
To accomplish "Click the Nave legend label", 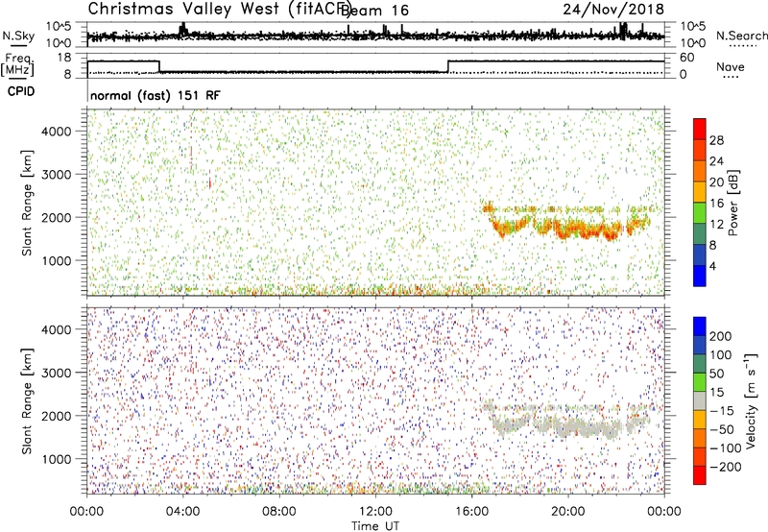I will 730,66.
